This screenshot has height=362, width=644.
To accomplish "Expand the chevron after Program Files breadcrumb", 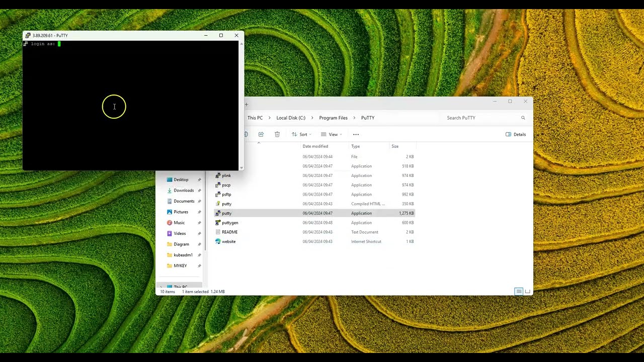I will tap(354, 118).
